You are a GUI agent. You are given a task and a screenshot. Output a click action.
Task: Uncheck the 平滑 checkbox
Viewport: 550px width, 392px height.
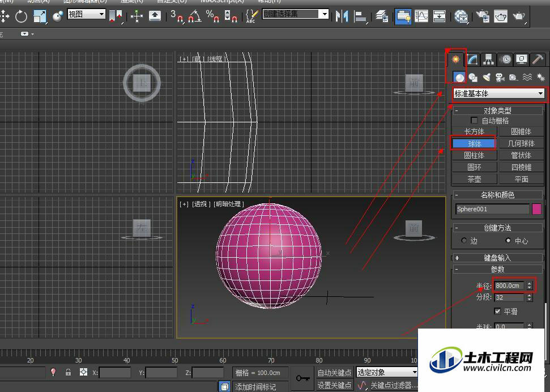497,312
